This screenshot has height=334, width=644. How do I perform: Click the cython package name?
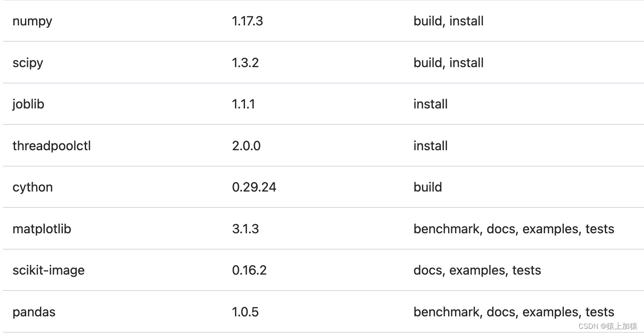pyautogui.click(x=33, y=187)
